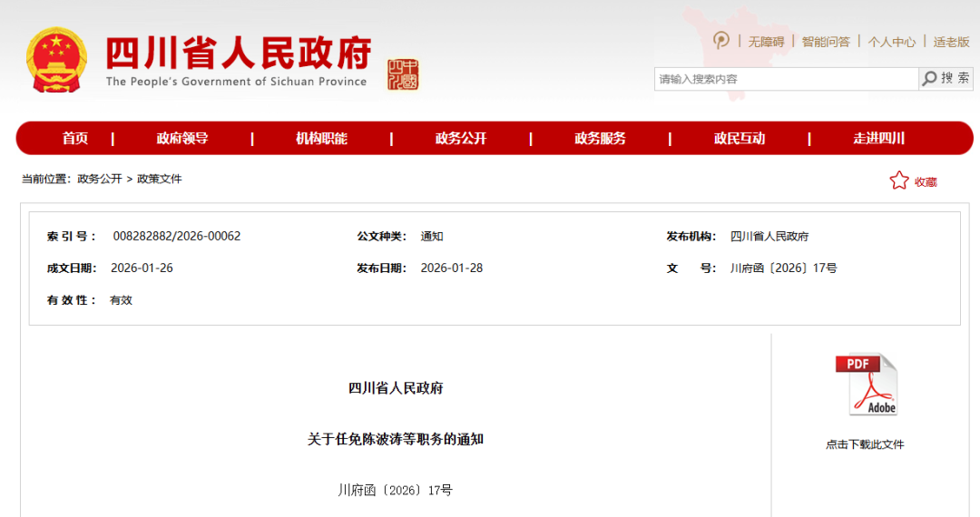Open 机构职能 navigation menu item
This screenshot has width=980, height=517.
[x=321, y=139]
